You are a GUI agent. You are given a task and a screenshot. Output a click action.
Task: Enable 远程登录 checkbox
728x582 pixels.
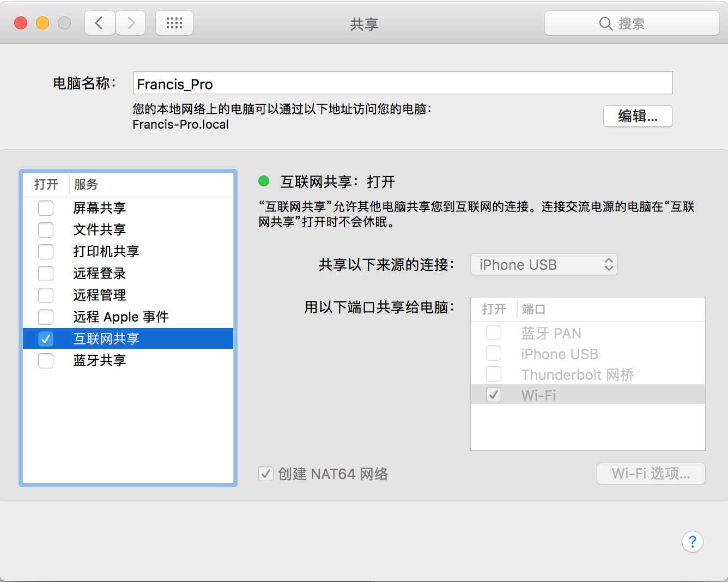pyautogui.click(x=46, y=273)
